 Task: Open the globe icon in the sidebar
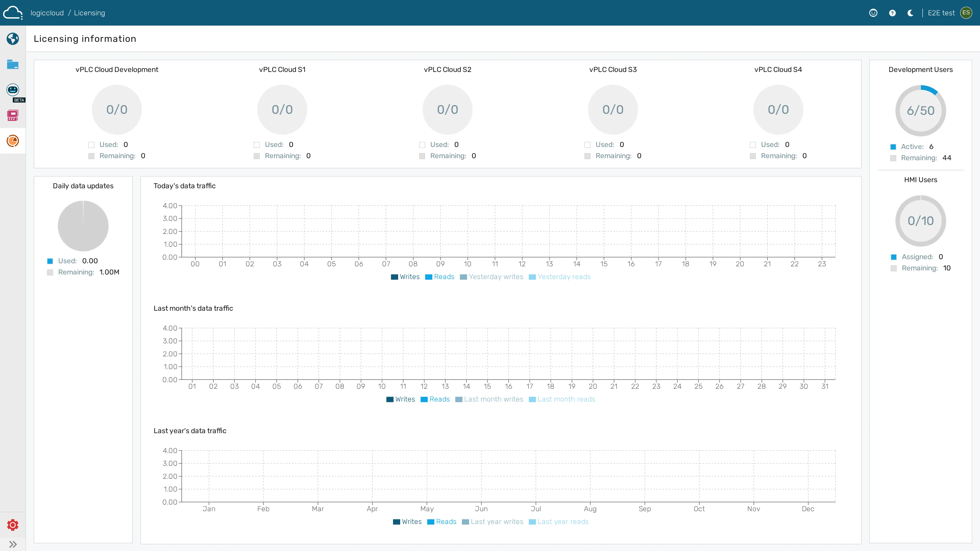13,39
